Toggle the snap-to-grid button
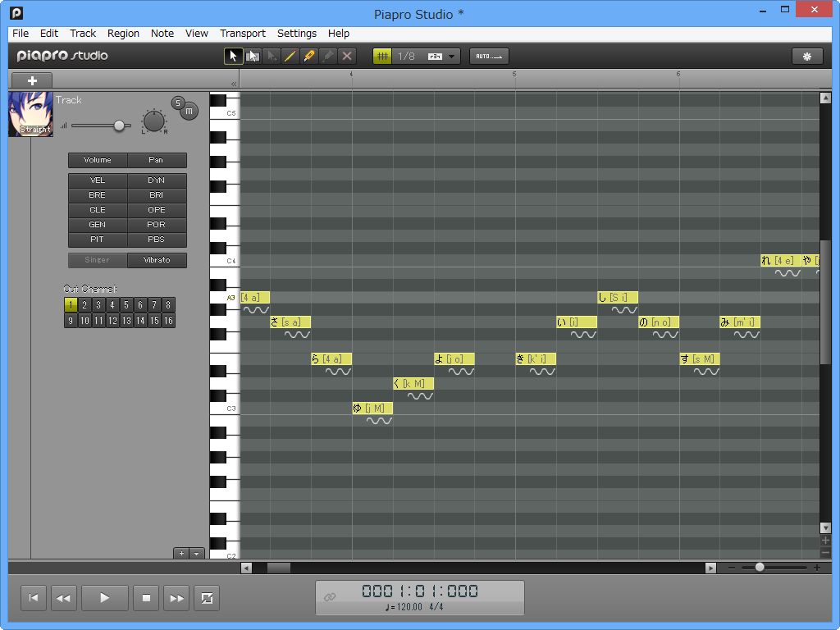Viewport: 840px width, 630px height. [x=382, y=57]
